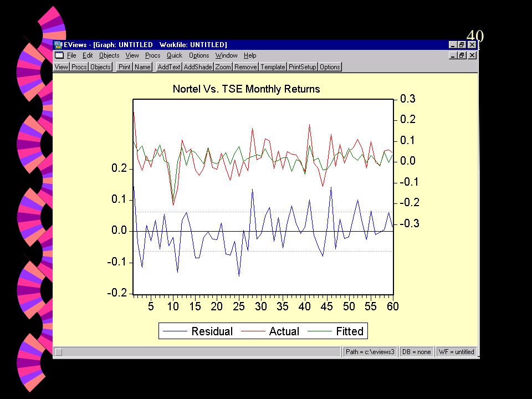Image resolution: width=532 pixels, height=399 pixels.
Task: Click the View toolbar button
Action: (62, 67)
